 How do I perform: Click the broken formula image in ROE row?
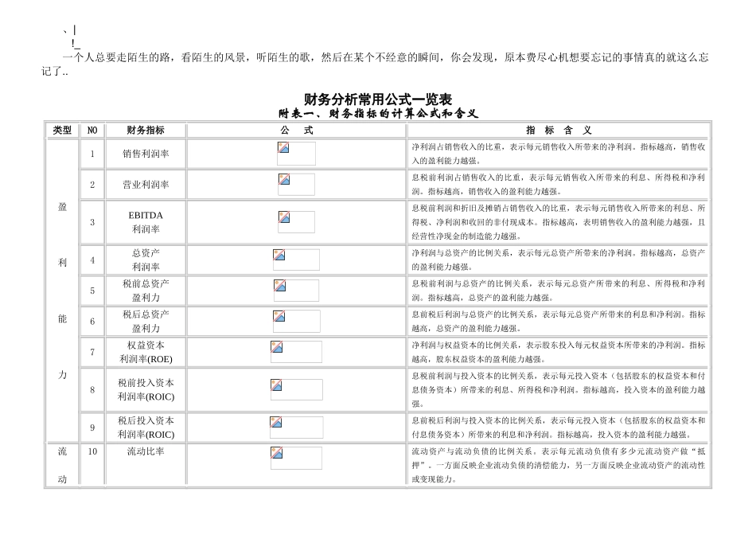coord(296,352)
